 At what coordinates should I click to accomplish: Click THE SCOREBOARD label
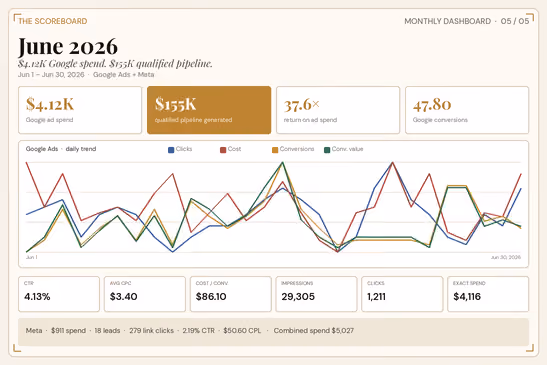(53, 21)
